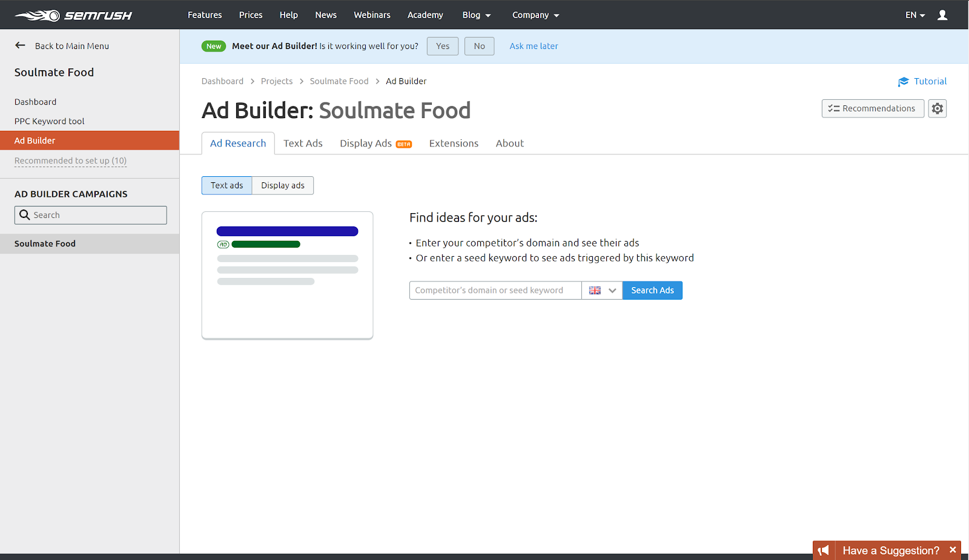Click No on Ad Builder feedback
Viewport: 969px width, 560px height.
click(x=480, y=46)
